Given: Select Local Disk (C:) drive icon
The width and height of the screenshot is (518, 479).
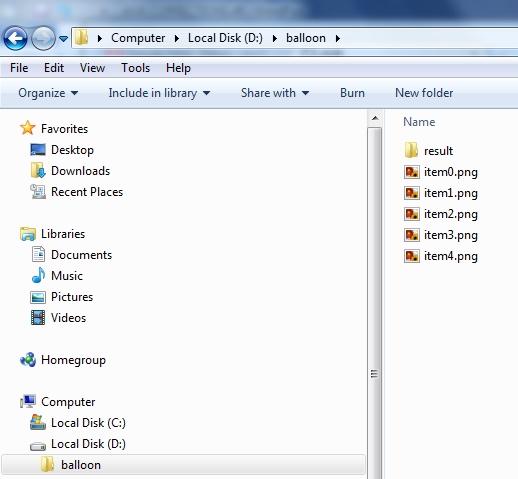Looking at the screenshot, I should click(x=38, y=422).
